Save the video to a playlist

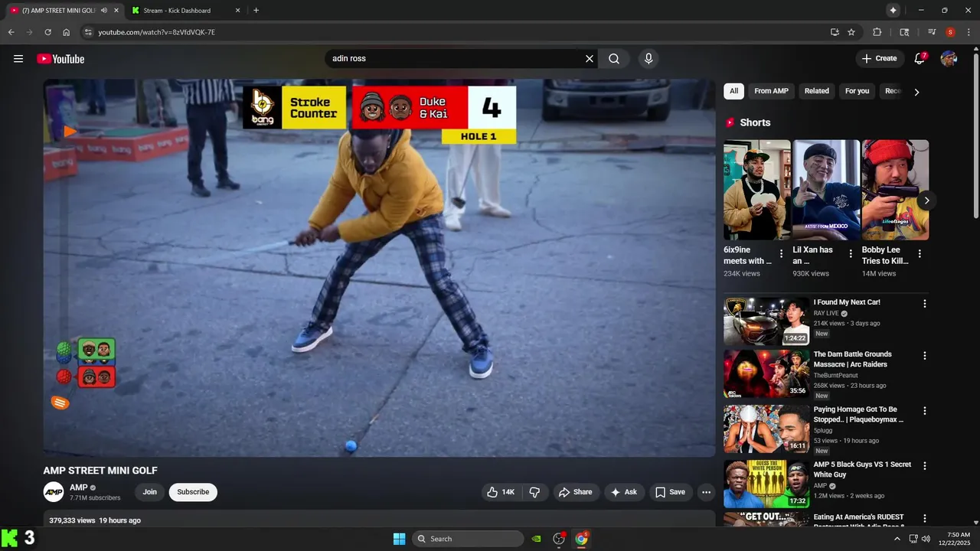click(670, 492)
